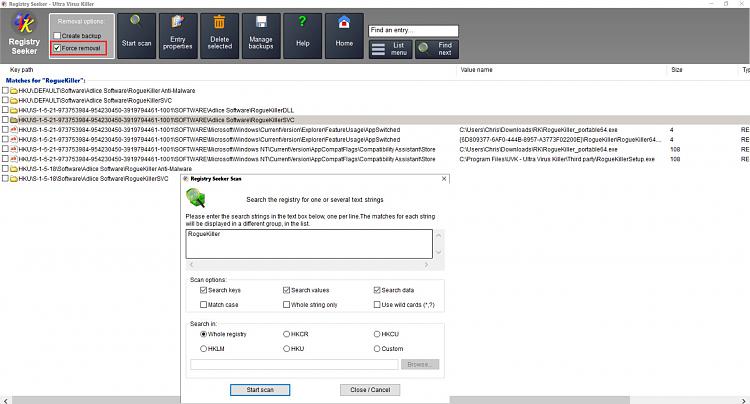
Task: Sort by the Key path column header
Action: click(22, 70)
